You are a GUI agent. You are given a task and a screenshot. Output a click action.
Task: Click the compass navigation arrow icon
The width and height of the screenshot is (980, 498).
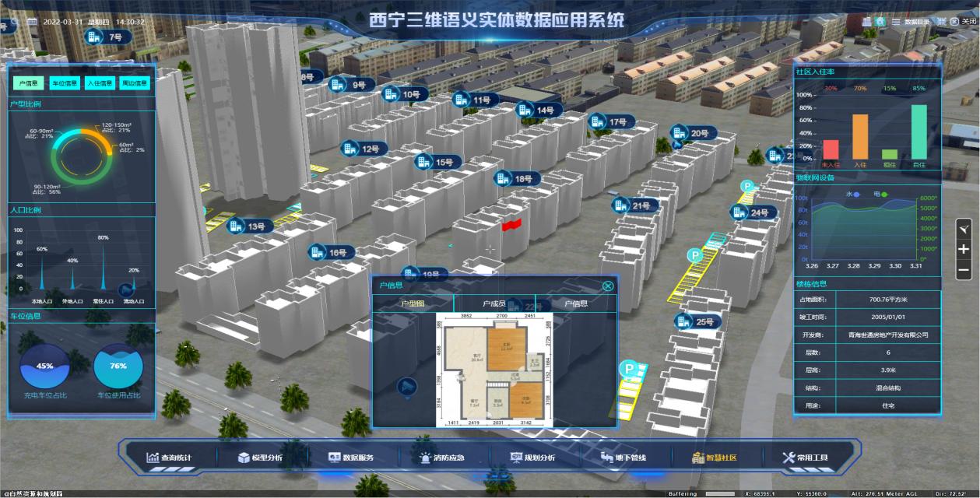[964, 229]
